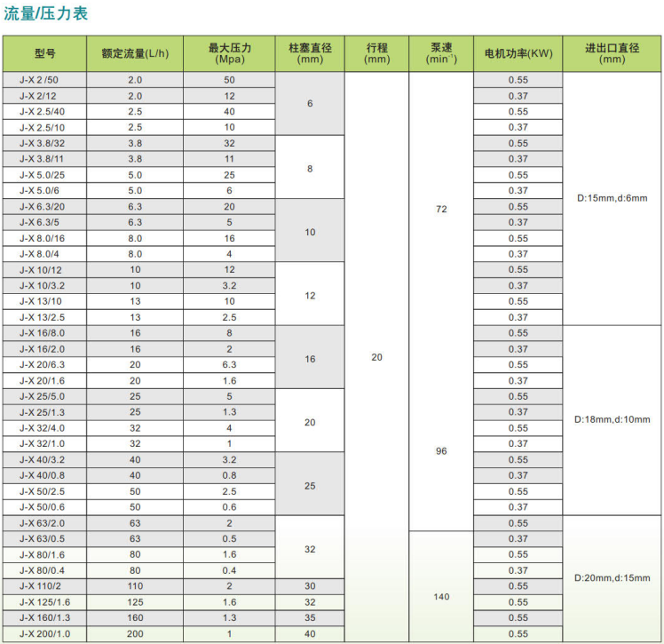This screenshot has width=664, height=644.
Task: Select model cell J-X 8.0/4
Action: click(45, 254)
